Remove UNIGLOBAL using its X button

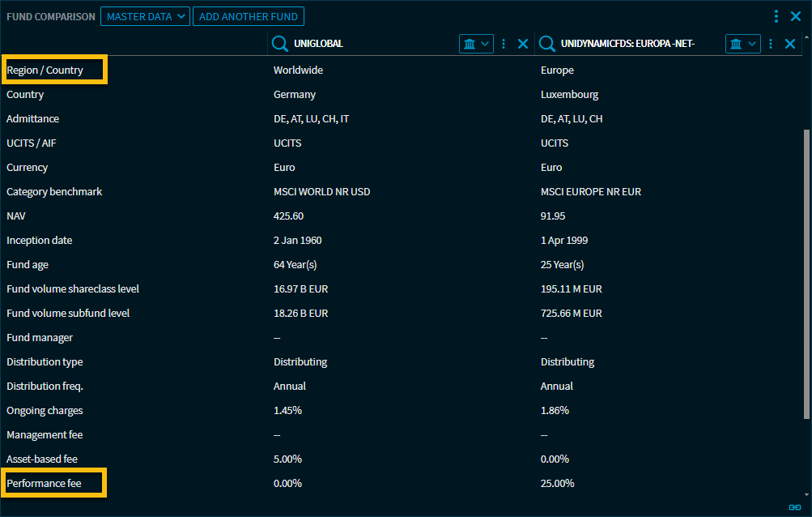point(523,43)
